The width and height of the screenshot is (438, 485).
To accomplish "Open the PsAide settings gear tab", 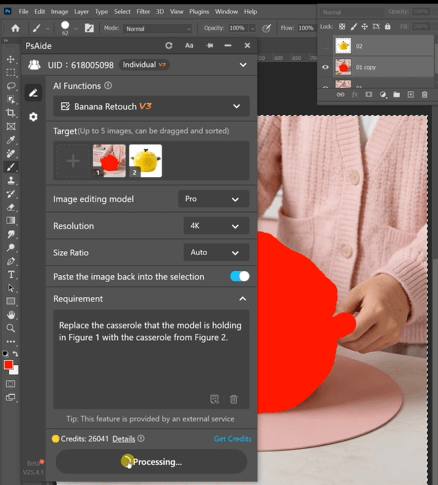I will (33, 117).
